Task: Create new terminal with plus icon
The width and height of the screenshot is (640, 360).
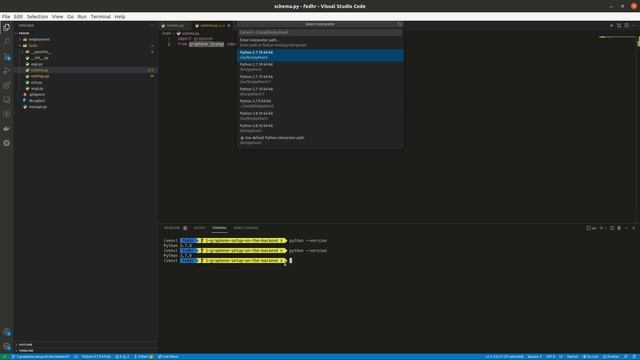Action: (x=601, y=228)
